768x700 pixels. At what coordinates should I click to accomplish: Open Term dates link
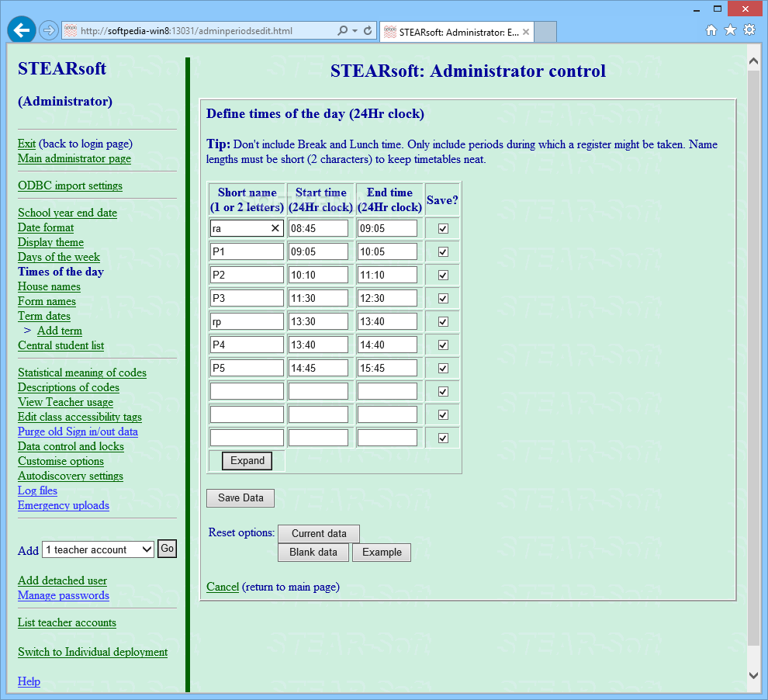point(44,316)
